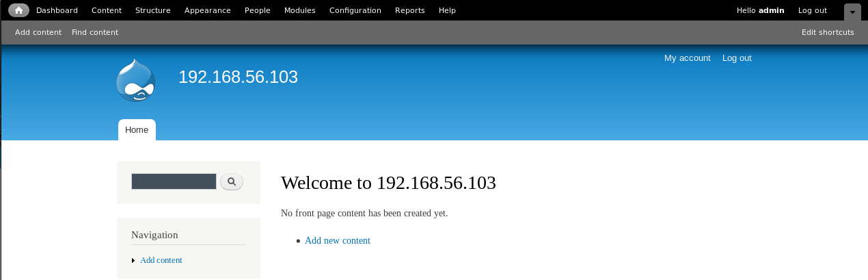Open My account link
Image resolution: width=868 pixels, height=280 pixels.
point(688,58)
